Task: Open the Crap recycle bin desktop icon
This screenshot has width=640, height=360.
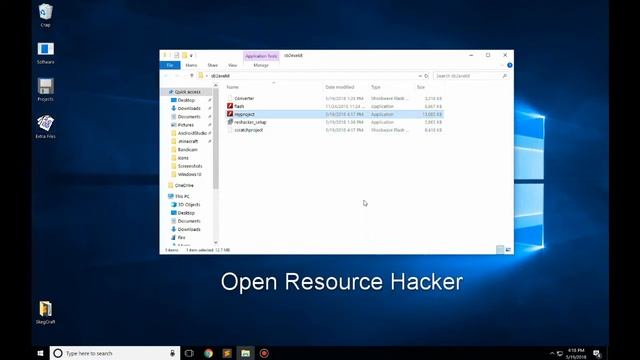Action: [x=45, y=16]
